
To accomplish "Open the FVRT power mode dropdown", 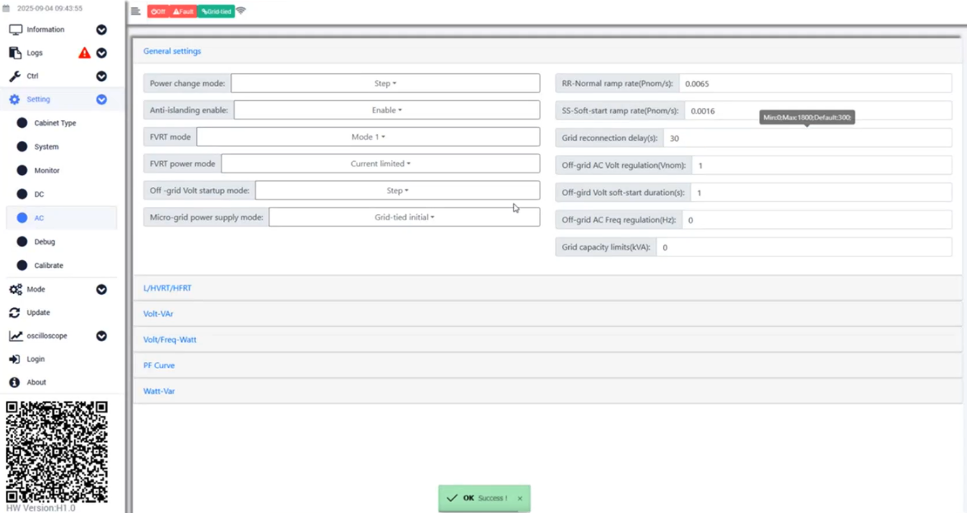I will (x=380, y=164).
